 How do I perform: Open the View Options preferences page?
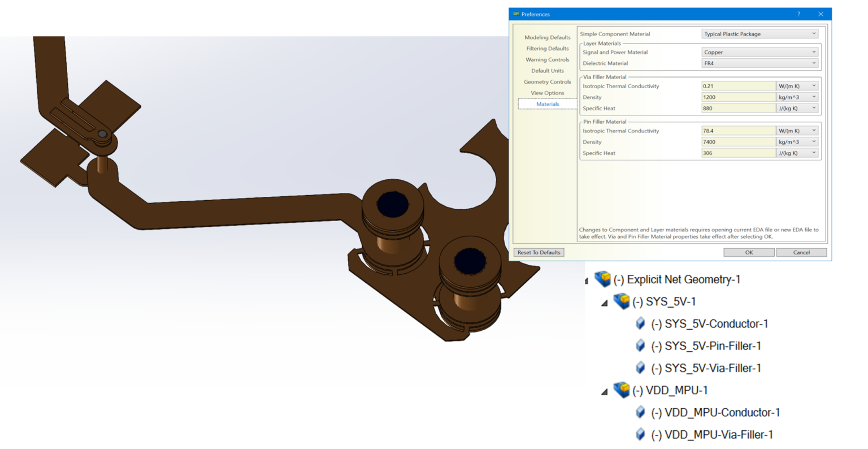click(x=547, y=93)
